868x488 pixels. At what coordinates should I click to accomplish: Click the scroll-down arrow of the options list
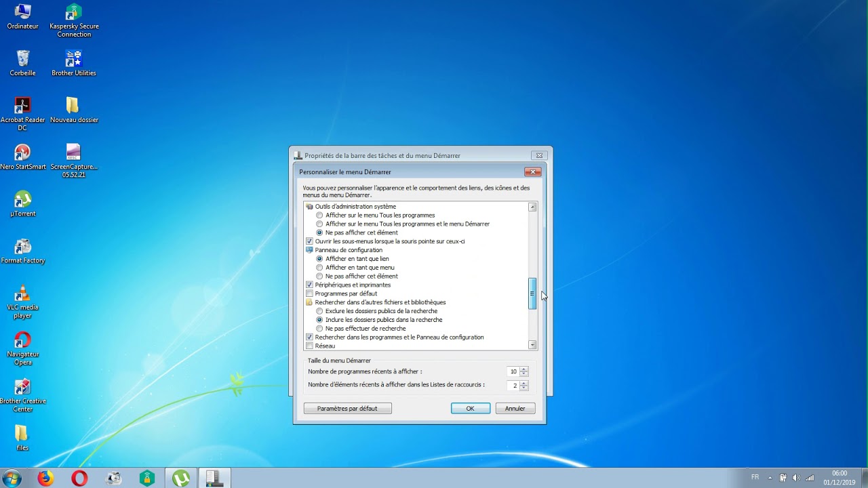(x=532, y=345)
